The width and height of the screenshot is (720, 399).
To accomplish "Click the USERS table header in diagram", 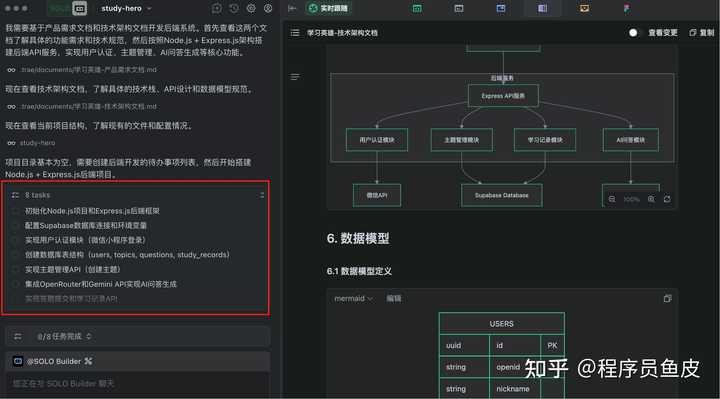I will [501, 324].
